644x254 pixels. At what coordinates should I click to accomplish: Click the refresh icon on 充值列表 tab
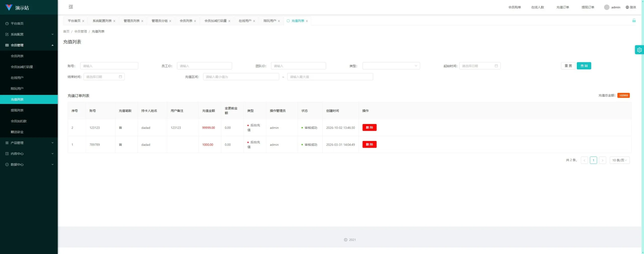point(288,21)
